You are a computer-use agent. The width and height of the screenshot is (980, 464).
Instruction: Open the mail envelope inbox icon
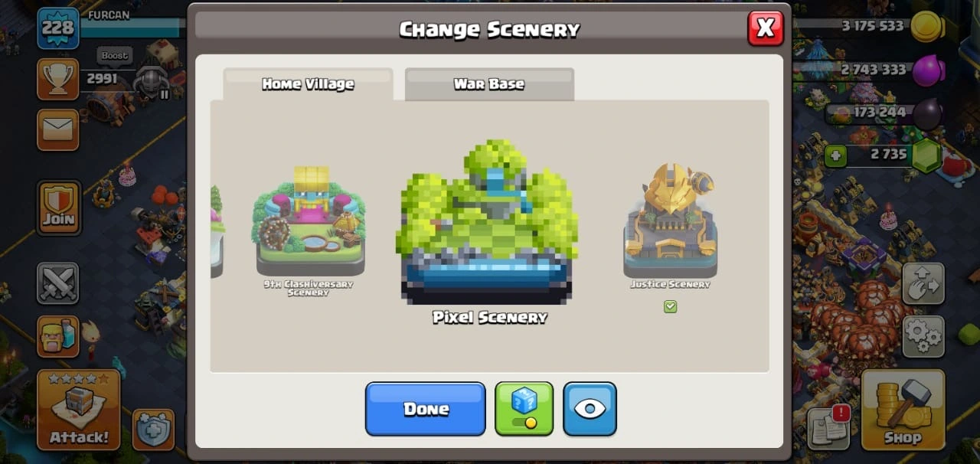pos(58,129)
